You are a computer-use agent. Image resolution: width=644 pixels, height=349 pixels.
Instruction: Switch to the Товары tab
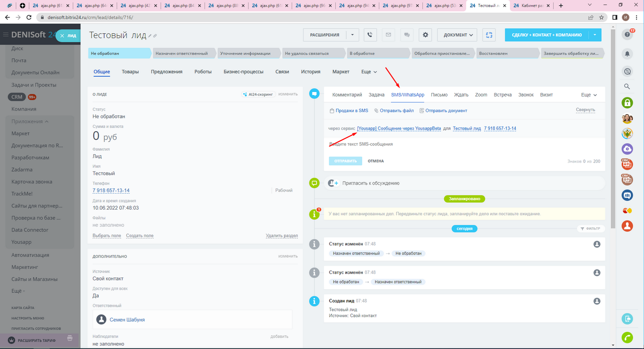tap(130, 72)
